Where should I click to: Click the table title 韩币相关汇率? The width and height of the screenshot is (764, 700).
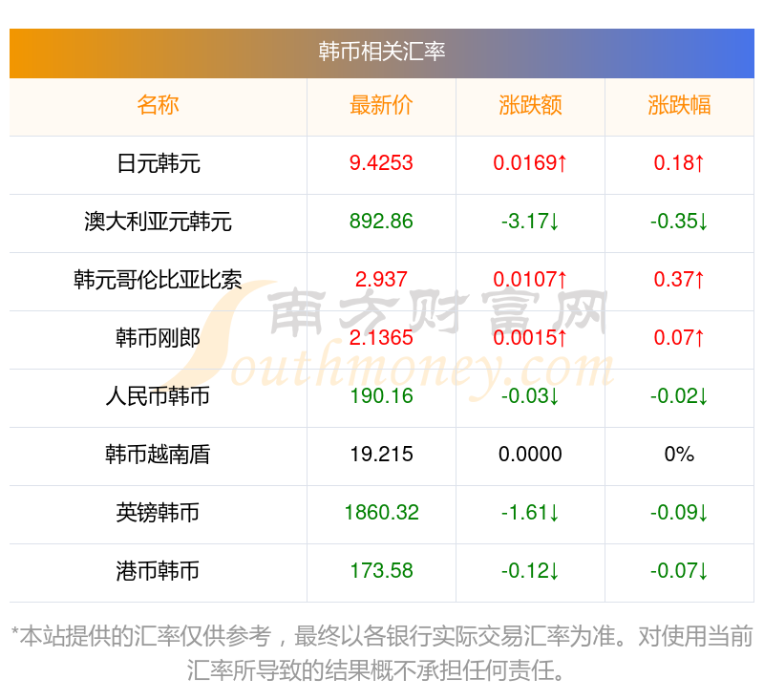[x=381, y=52]
